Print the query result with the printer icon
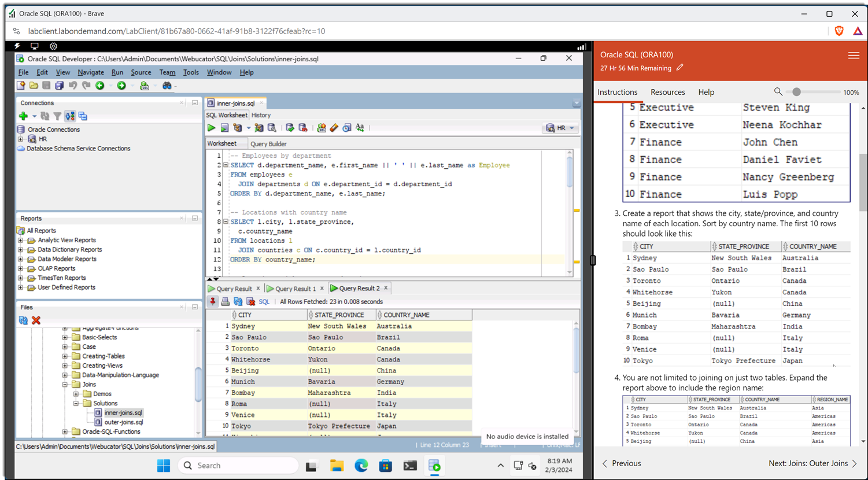 (226, 301)
